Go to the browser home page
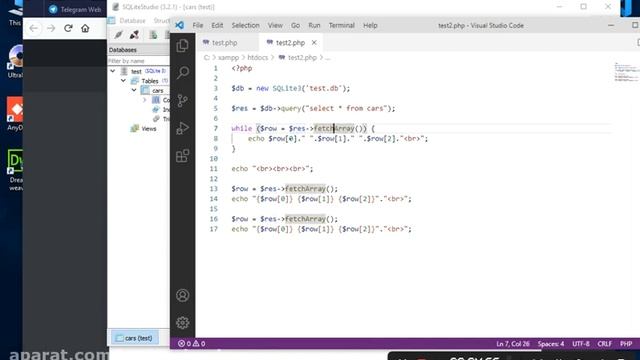 click(x=85, y=28)
